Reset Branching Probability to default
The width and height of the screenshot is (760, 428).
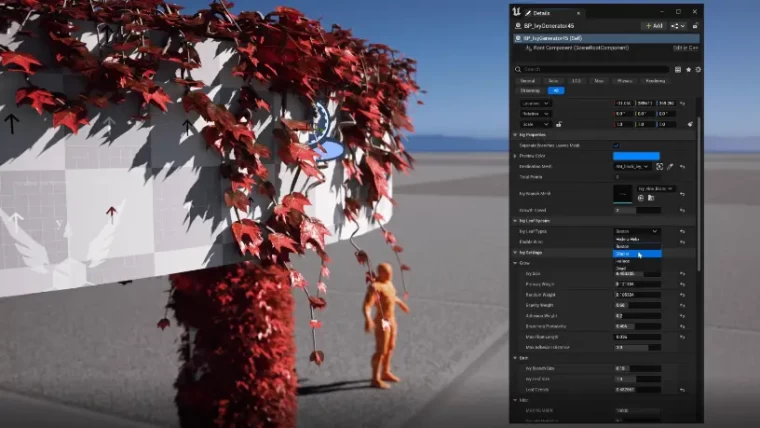682,327
